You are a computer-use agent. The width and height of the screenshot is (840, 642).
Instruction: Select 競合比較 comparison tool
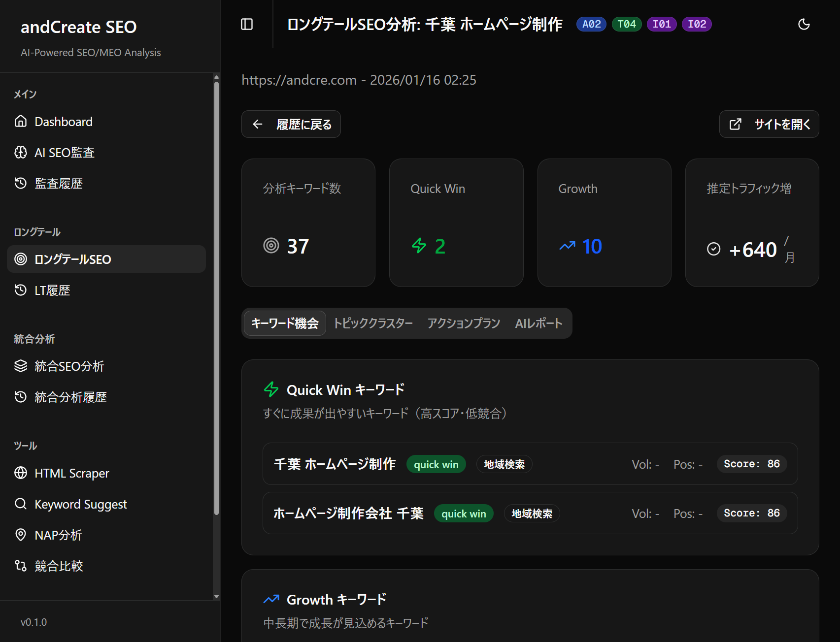[x=59, y=566]
